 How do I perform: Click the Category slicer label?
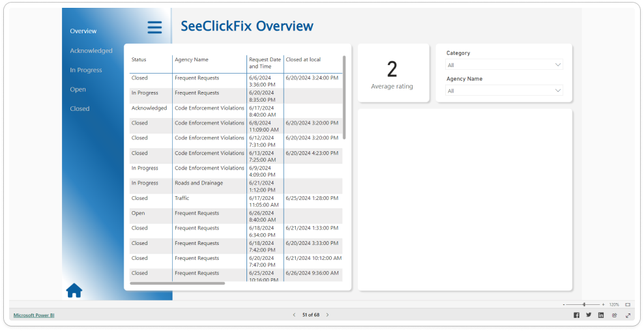coord(458,53)
